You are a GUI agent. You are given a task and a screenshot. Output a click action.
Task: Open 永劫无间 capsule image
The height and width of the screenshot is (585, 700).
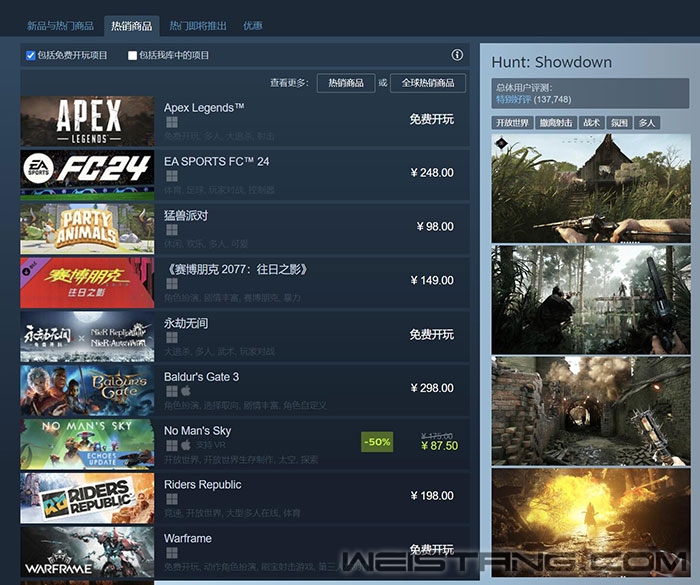pyautogui.click(x=87, y=336)
